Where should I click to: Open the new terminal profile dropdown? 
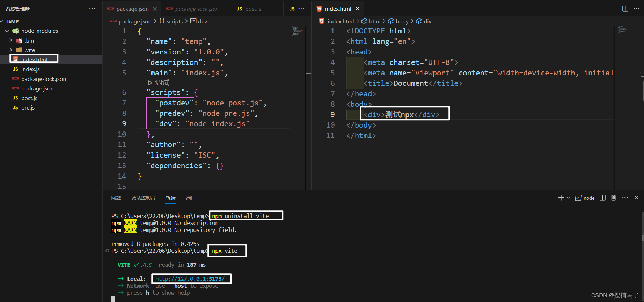(x=568, y=198)
